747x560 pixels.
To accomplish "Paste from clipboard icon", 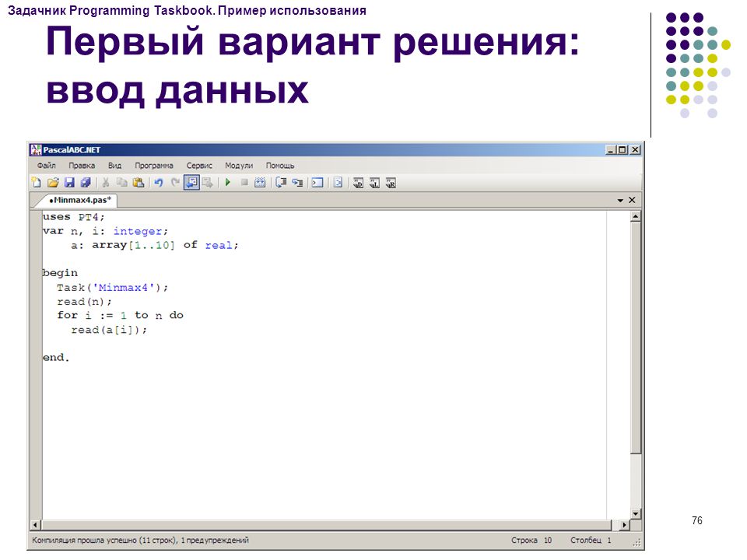I will 139,183.
